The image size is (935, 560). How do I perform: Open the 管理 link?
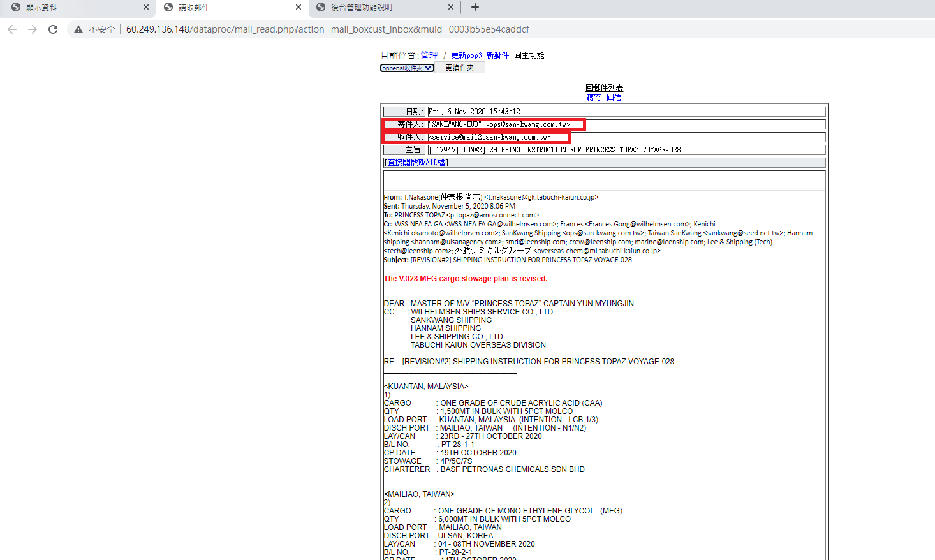point(429,55)
